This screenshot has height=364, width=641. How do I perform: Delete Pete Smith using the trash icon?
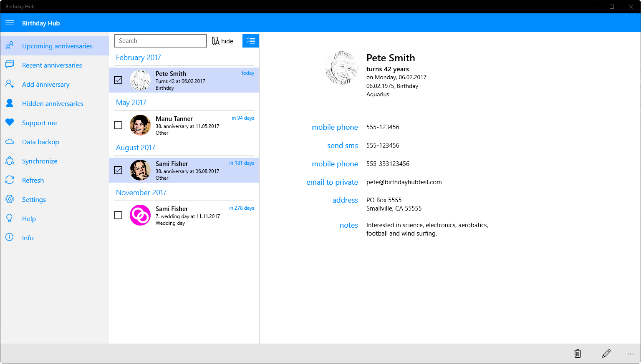tap(577, 353)
